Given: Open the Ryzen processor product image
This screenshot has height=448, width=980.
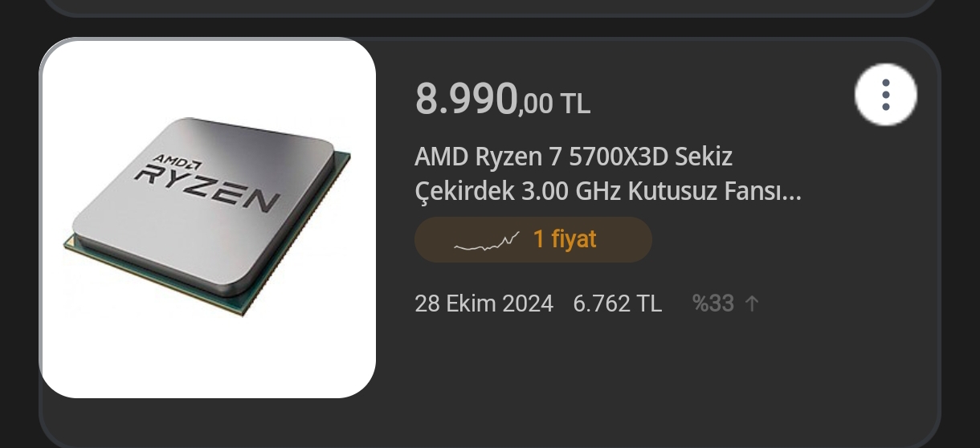Looking at the screenshot, I should click(x=208, y=218).
